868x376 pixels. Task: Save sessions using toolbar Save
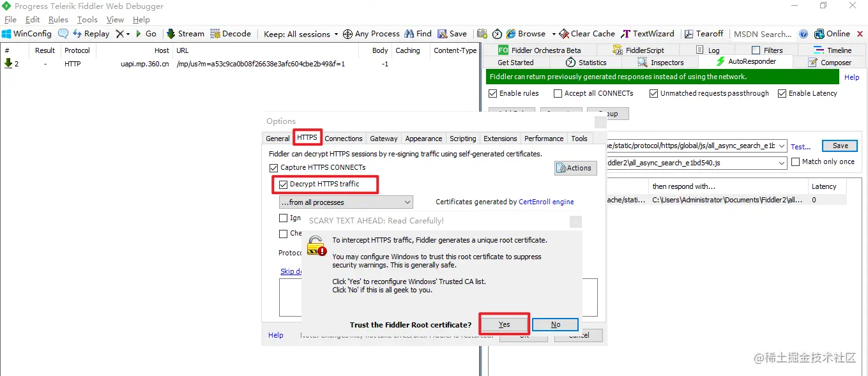tap(452, 34)
